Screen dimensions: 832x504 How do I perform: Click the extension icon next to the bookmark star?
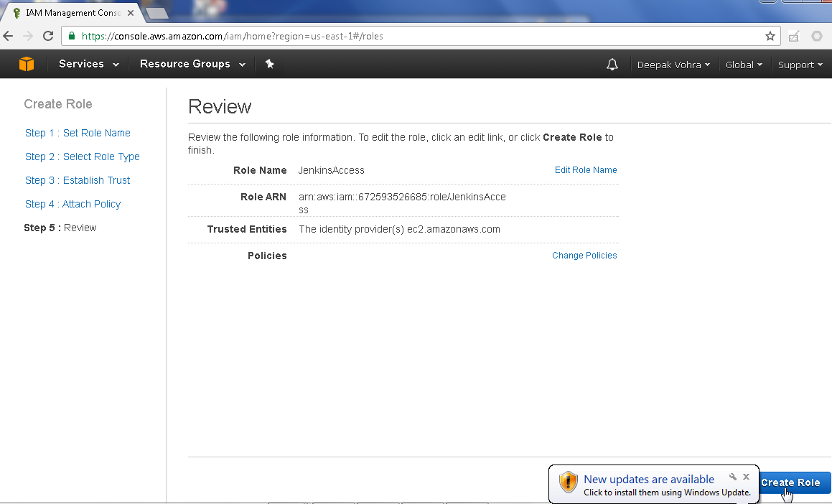point(794,36)
